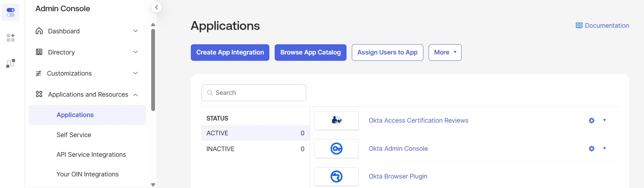The width and height of the screenshot is (644, 188).
Task: Expand the Directory menu chevron
Action: 136,52
